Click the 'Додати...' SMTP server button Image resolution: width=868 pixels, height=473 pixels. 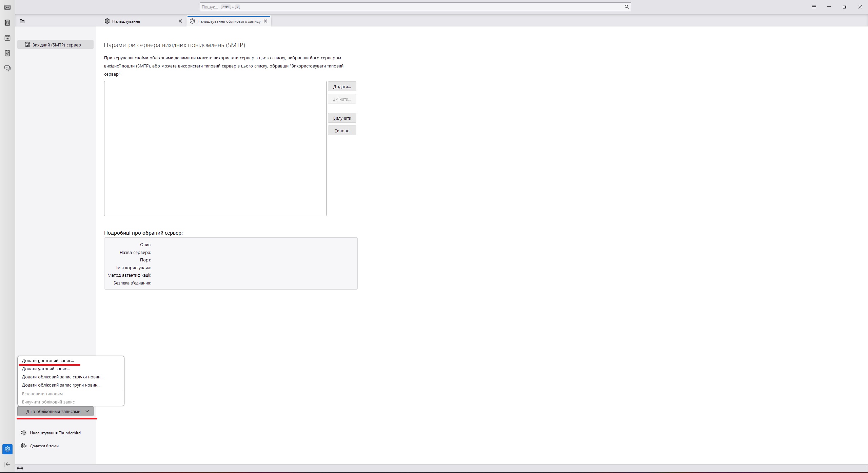tap(342, 86)
